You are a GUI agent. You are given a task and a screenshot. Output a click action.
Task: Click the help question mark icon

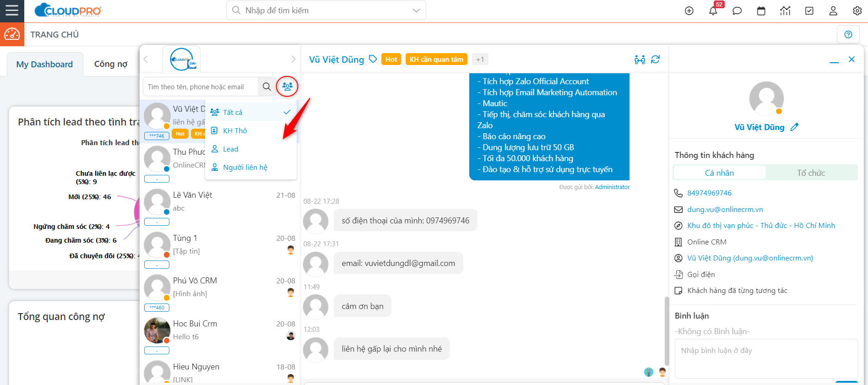tap(848, 34)
